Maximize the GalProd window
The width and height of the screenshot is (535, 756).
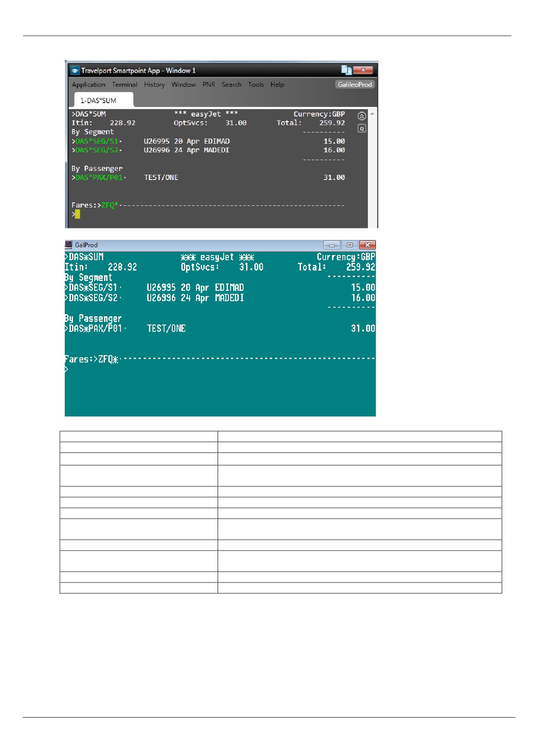coord(350,245)
